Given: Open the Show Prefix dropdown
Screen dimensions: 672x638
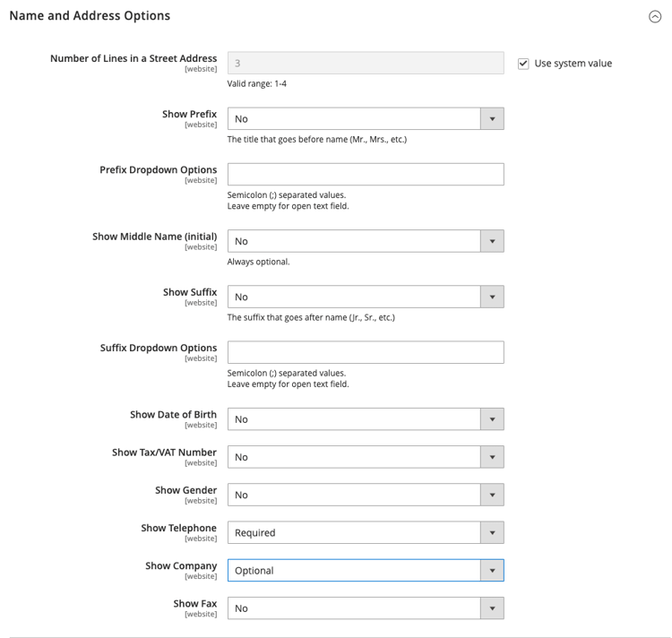Looking at the screenshot, I should pos(365,119).
